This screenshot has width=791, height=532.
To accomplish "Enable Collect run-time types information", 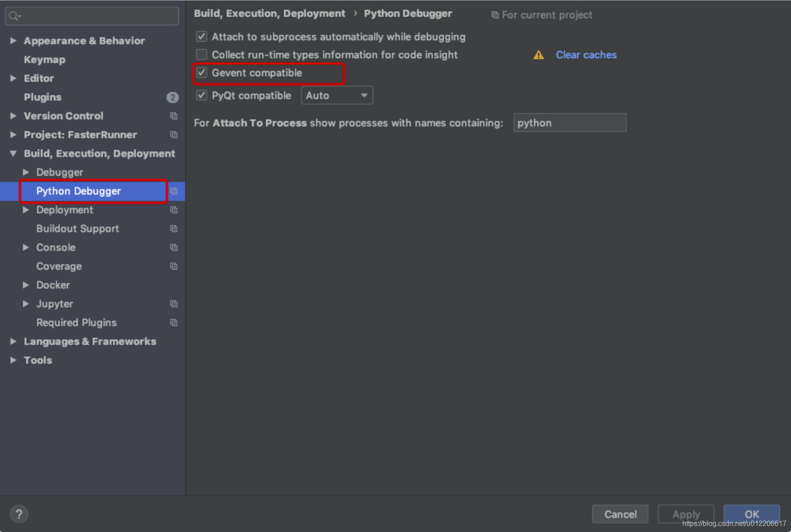I will tap(201, 54).
